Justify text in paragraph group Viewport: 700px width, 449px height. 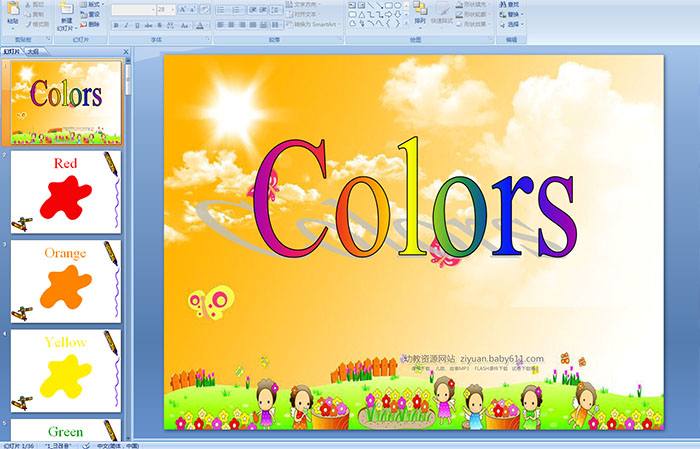click(x=253, y=25)
